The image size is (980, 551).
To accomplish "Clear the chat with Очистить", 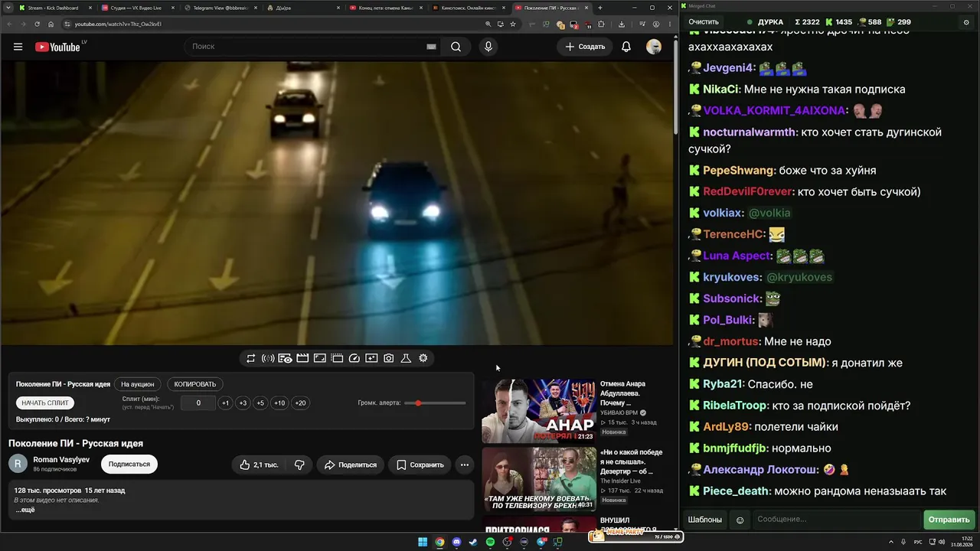I will pyautogui.click(x=704, y=22).
